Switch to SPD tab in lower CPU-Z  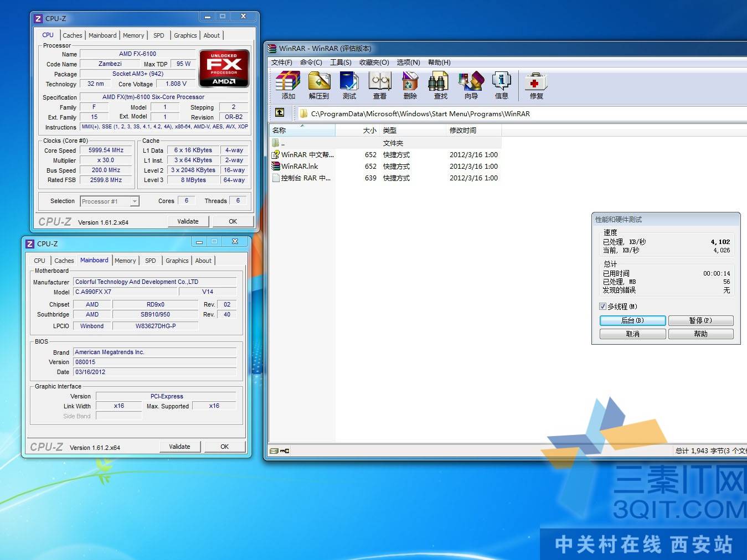point(151,261)
